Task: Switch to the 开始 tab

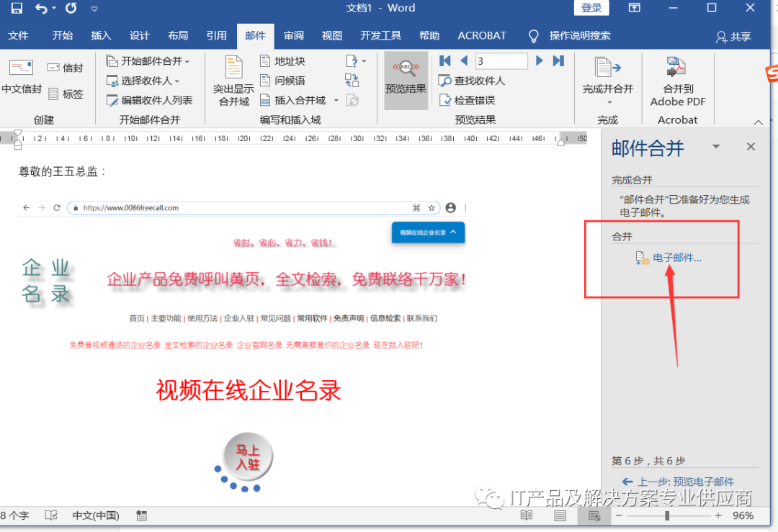Action: click(x=63, y=36)
